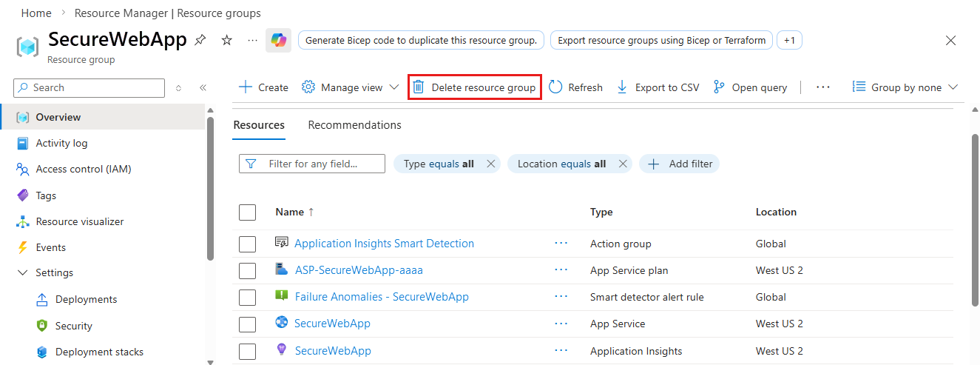Toggle the select-all checkbox in header
Image resolution: width=980 pixels, height=365 pixels.
[x=248, y=212]
